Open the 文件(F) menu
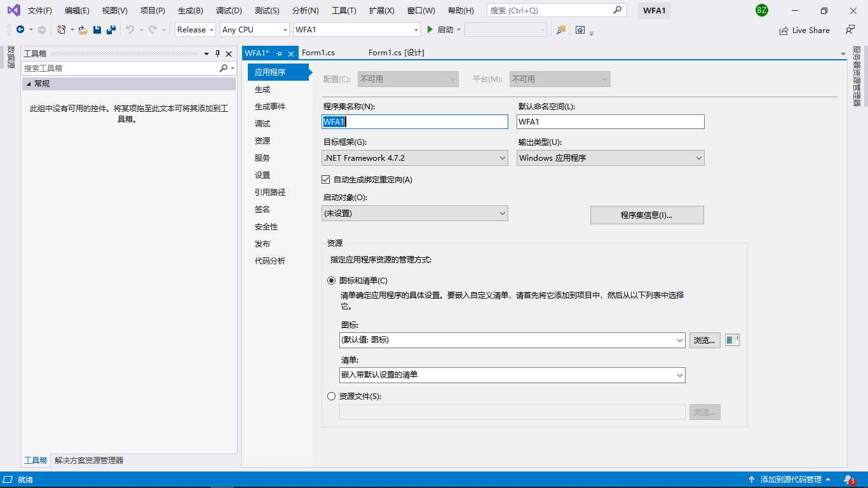This screenshot has height=488, width=868. click(x=40, y=11)
